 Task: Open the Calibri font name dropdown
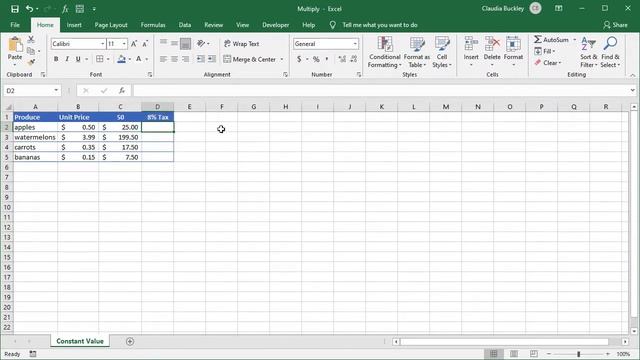pos(102,44)
